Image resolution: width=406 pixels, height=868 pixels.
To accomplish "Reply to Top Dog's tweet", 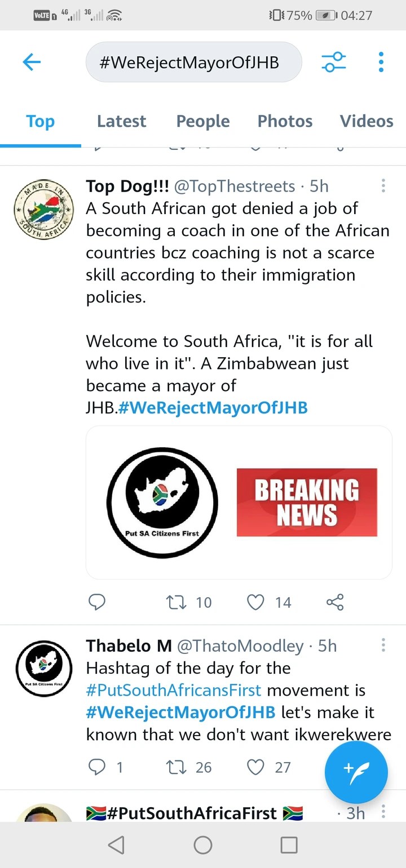I will (97, 602).
